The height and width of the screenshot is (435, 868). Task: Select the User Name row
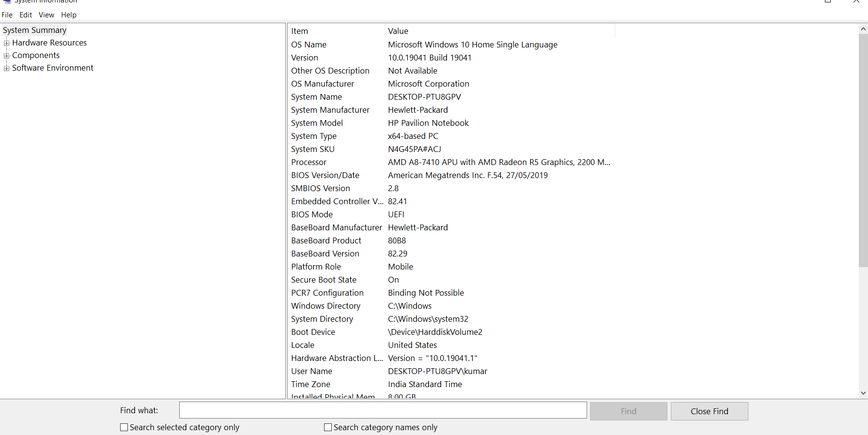[x=451, y=371]
